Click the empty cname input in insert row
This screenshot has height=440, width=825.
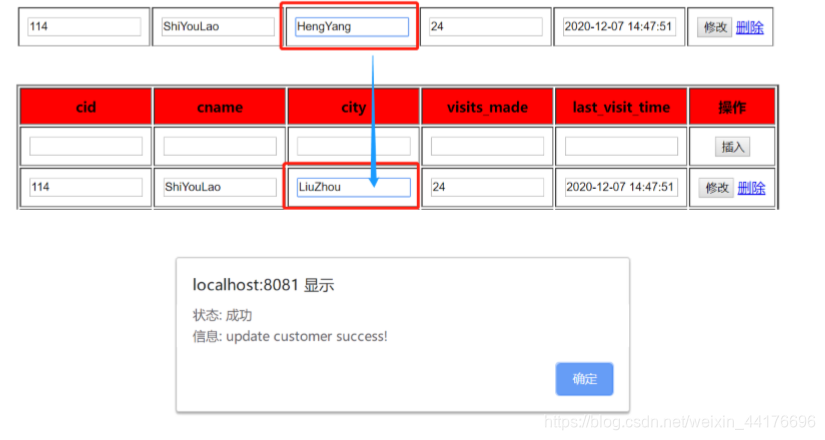[x=220, y=146]
